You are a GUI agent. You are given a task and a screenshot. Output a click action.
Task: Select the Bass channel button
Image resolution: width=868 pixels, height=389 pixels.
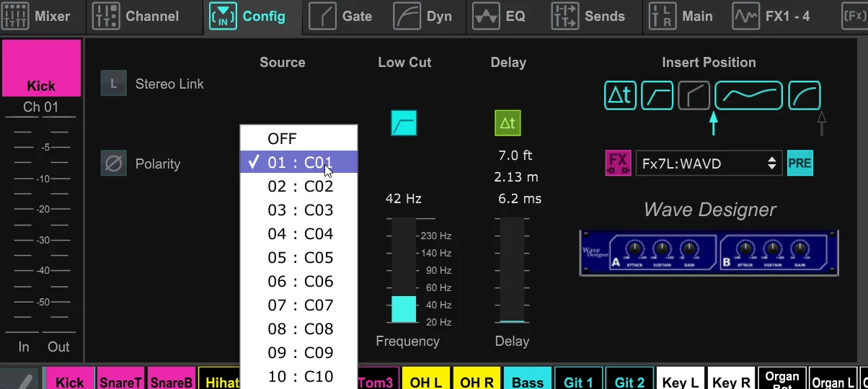(528, 380)
